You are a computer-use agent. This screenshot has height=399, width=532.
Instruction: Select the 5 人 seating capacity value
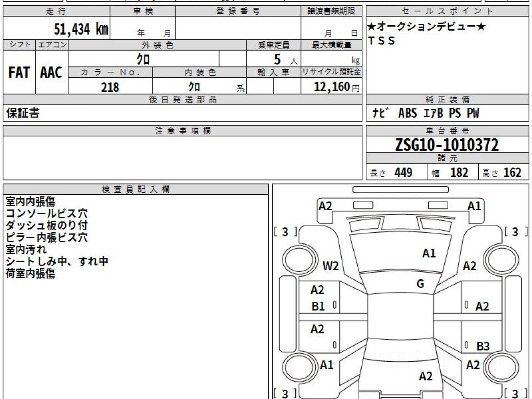tap(286, 59)
